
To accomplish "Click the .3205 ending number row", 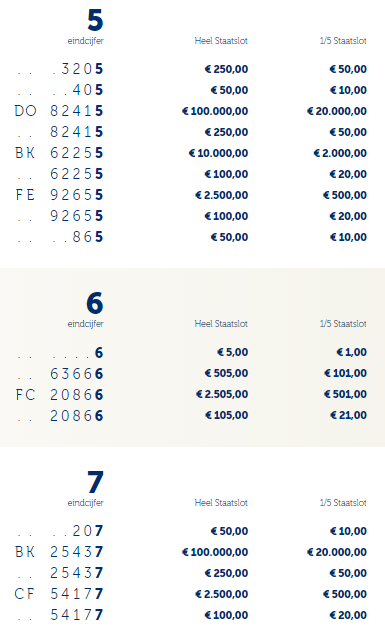I will [x=60, y=69].
